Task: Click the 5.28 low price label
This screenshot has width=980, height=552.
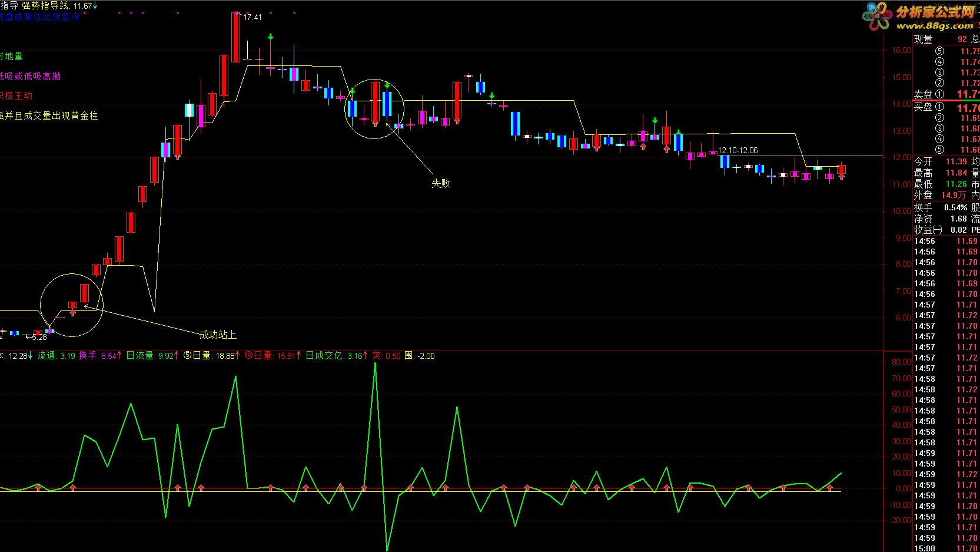Action: [39, 337]
